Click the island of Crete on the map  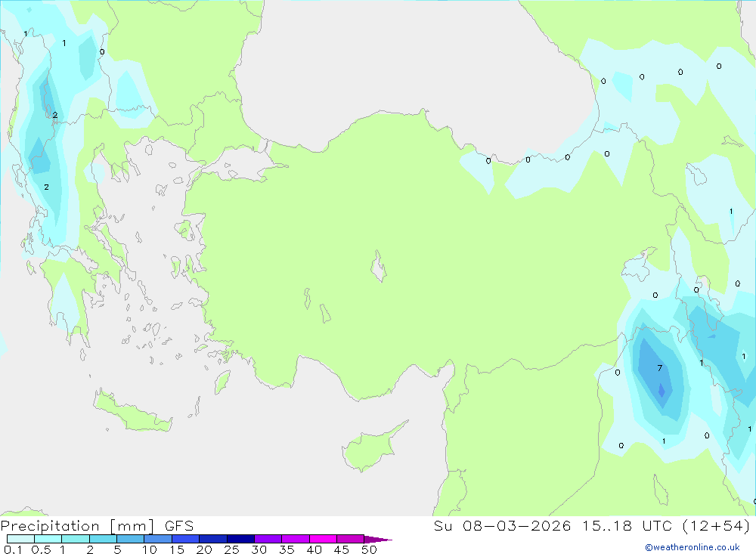(x=132, y=410)
